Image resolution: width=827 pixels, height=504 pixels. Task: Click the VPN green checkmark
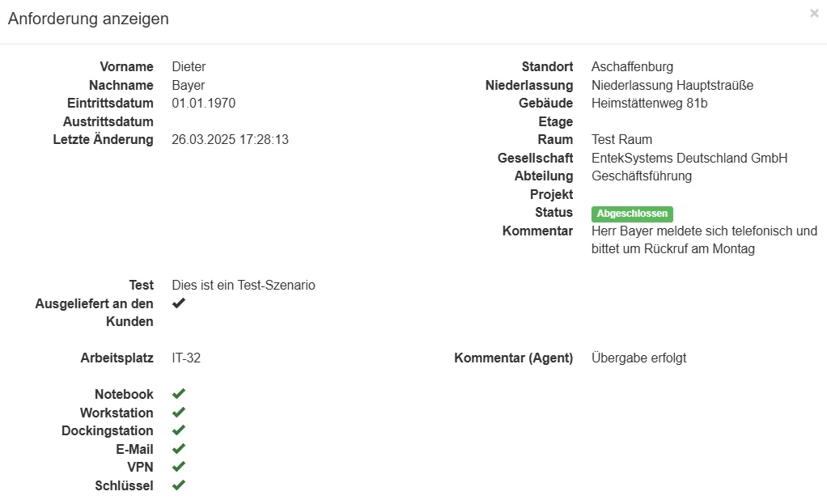pos(179,467)
